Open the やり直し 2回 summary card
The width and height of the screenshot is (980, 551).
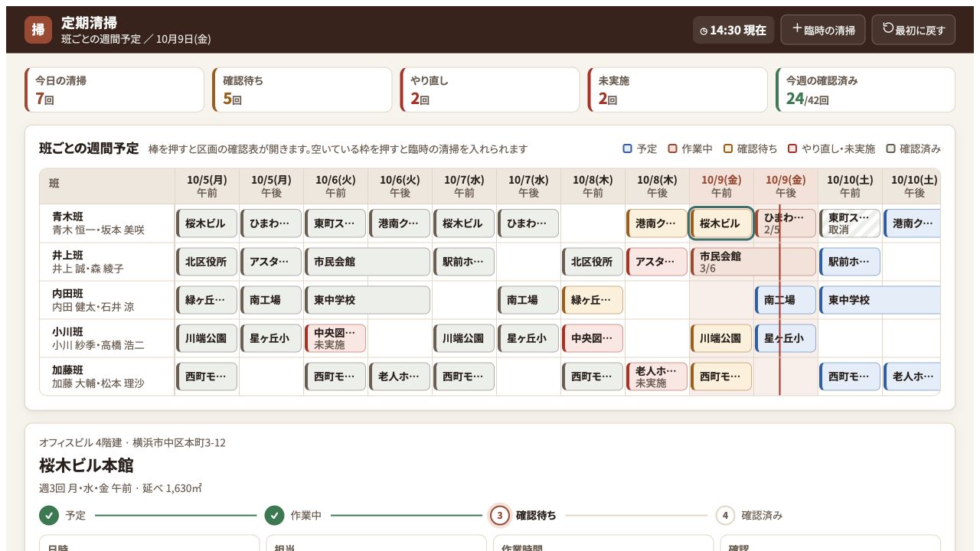coord(489,90)
